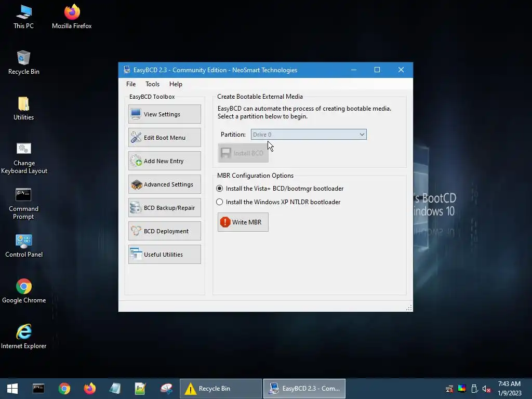Click the taskbar icon before Recycle Bin task

tap(166, 389)
